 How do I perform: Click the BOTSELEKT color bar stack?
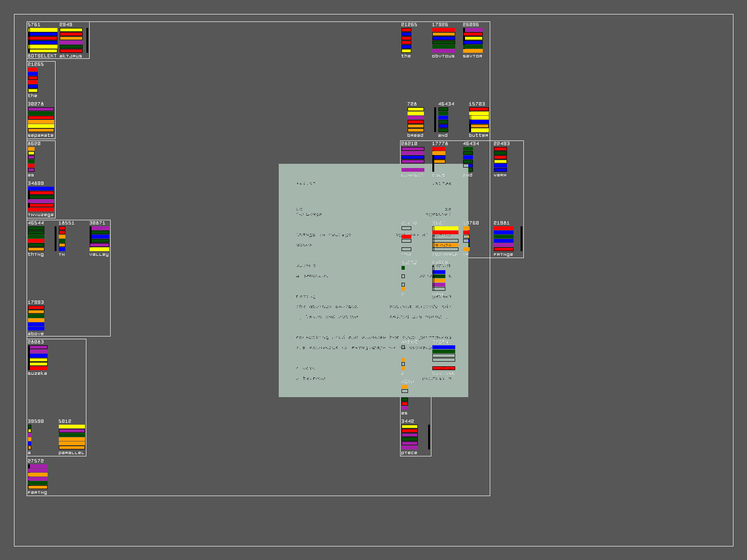point(43,40)
